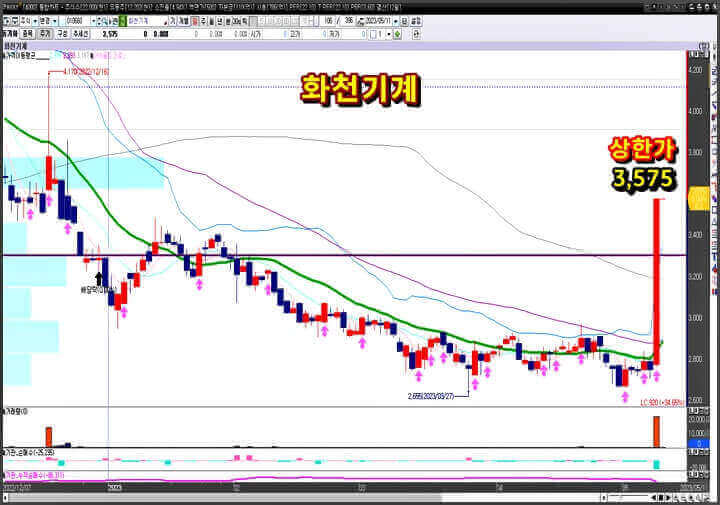
Task: Click the blue 0 marker on volume axis
Action: pyautogui.click(x=698, y=443)
